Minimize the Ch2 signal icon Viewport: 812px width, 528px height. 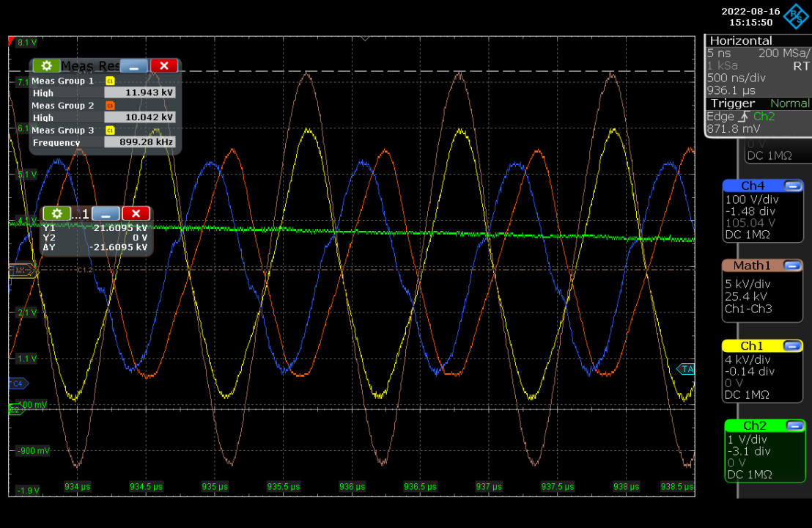click(794, 425)
